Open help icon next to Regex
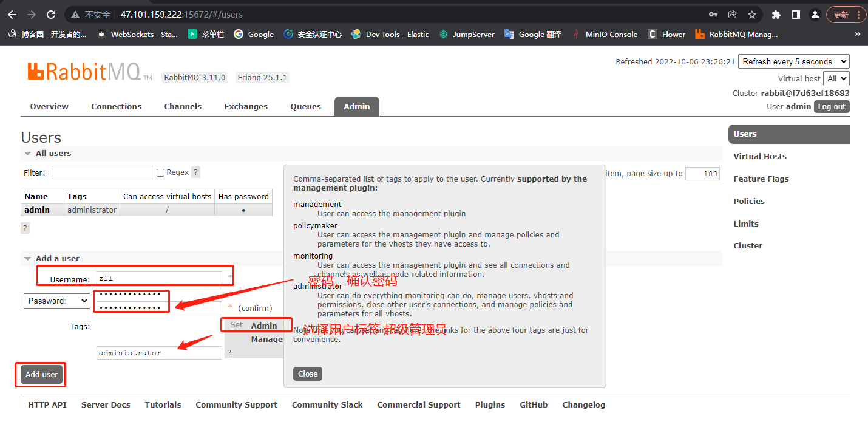 pyautogui.click(x=195, y=172)
